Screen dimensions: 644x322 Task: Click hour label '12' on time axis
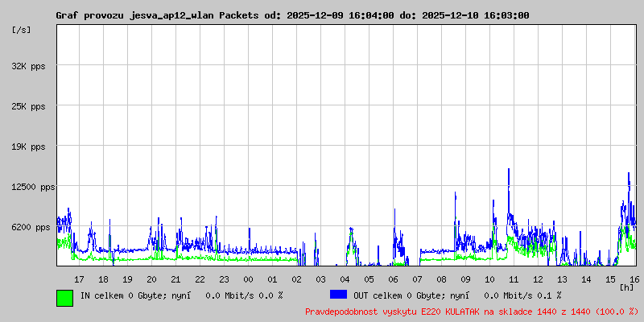tap(538, 279)
